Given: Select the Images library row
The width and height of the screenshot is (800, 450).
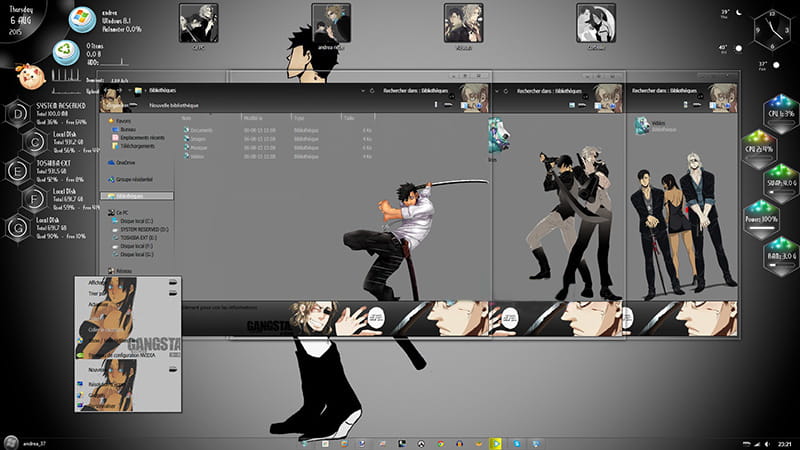Looking at the screenshot, I should [x=278, y=139].
